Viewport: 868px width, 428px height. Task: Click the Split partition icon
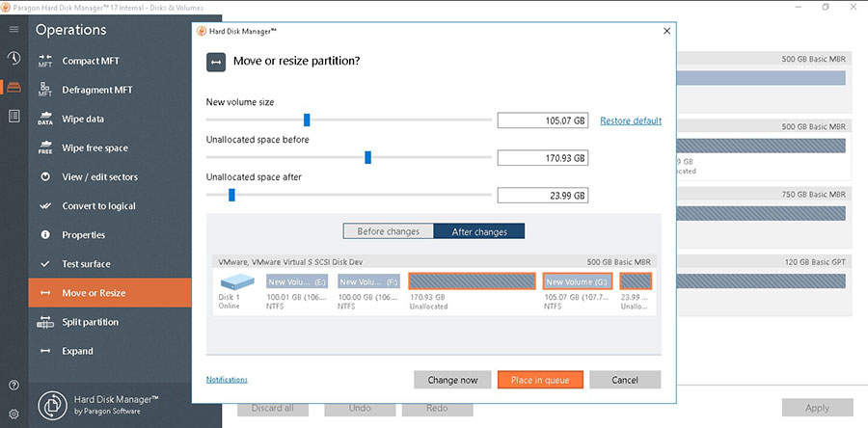(45, 322)
